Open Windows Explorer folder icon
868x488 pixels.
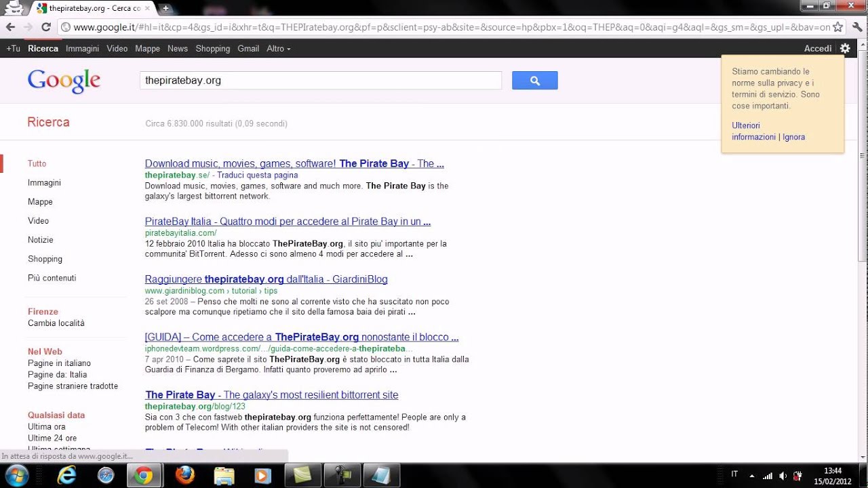pyautogui.click(x=224, y=476)
